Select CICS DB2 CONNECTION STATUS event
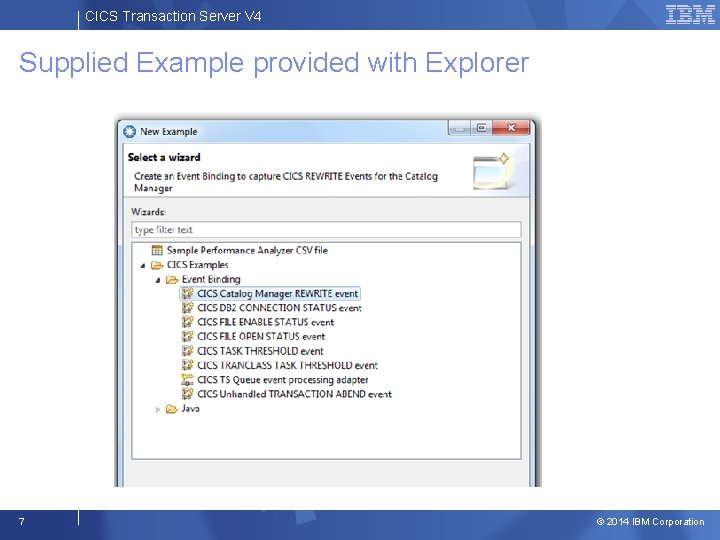The width and height of the screenshot is (720, 540). pyautogui.click(x=279, y=308)
